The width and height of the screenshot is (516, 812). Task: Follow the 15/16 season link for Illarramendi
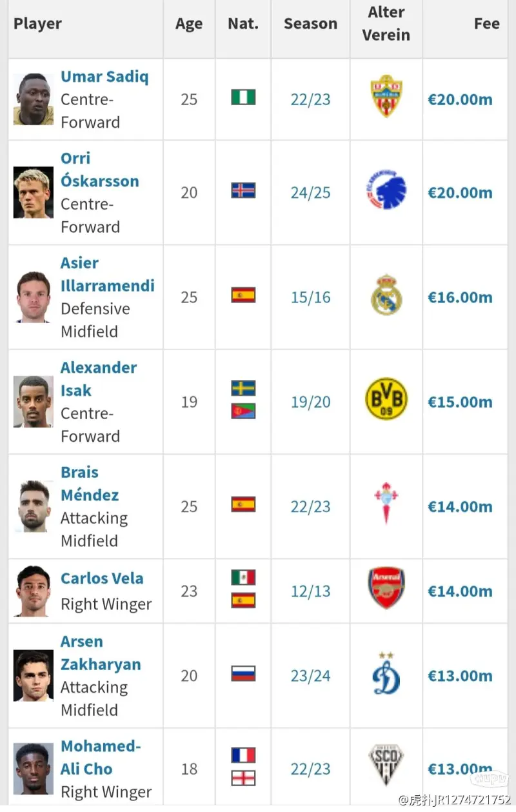310,297
